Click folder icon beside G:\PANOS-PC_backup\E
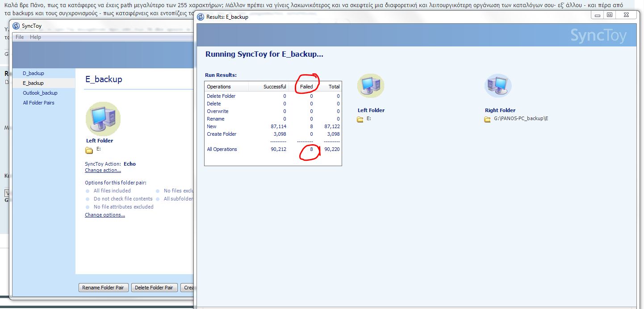 [488, 119]
